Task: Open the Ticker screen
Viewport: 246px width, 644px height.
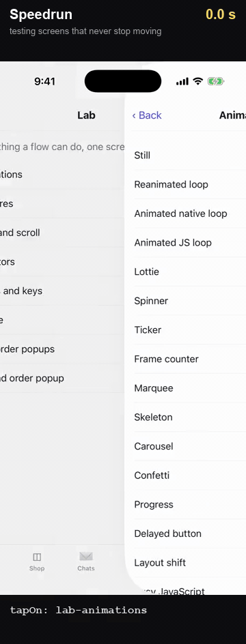Action: pos(185,330)
